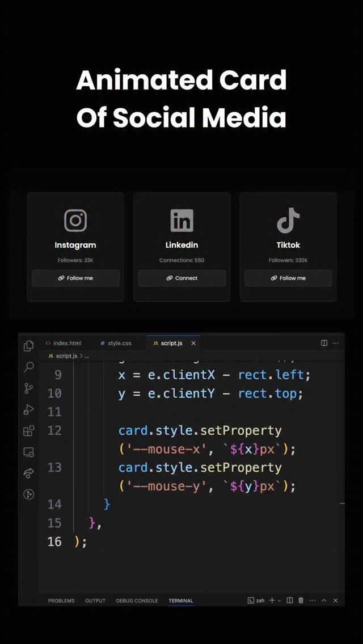Screen dimensions: 363x644
Task: Place cursor after closing ");" on line 16
Action: coord(87,542)
